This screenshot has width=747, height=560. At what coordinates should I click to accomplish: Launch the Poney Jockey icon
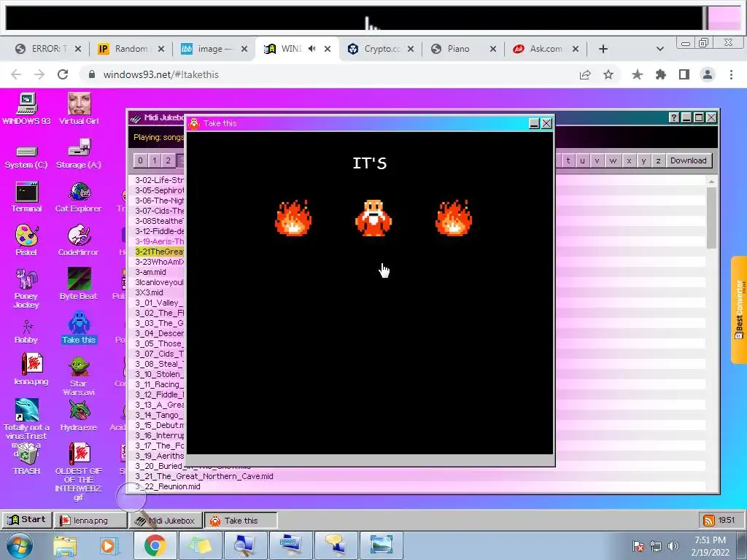27,287
